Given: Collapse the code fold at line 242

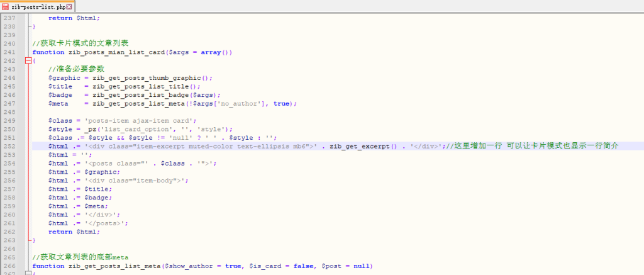Looking at the screenshot, I should [x=28, y=61].
